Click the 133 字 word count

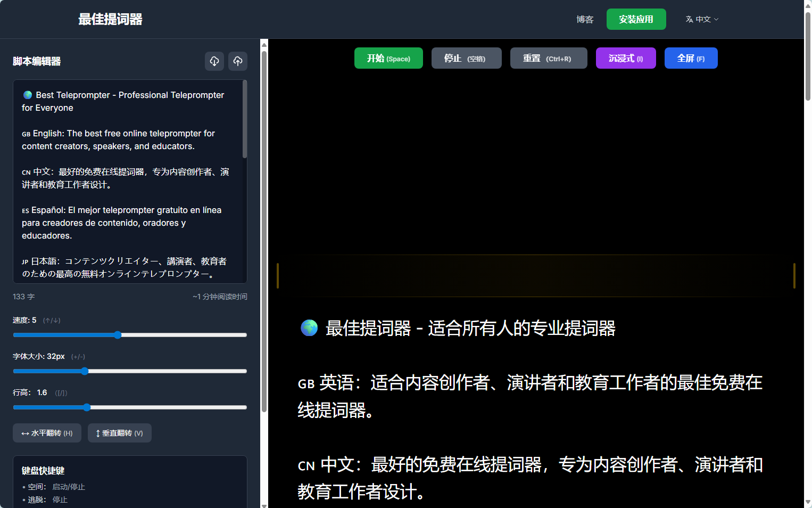[x=24, y=297]
